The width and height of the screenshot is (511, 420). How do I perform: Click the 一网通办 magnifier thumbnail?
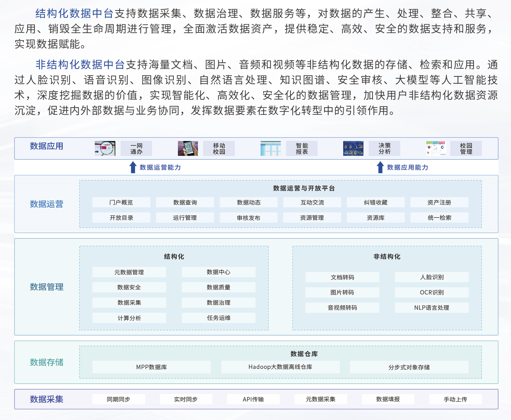point(105,148)
